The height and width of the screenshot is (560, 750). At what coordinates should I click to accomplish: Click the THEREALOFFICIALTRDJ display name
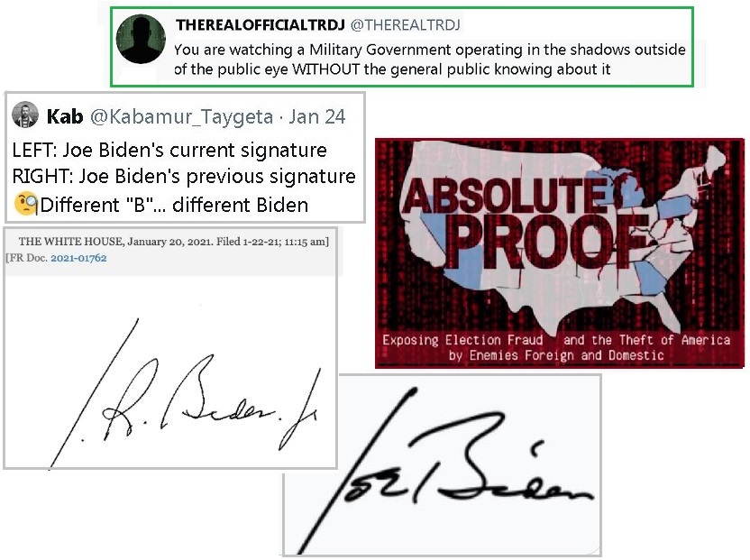pos(261,24)
